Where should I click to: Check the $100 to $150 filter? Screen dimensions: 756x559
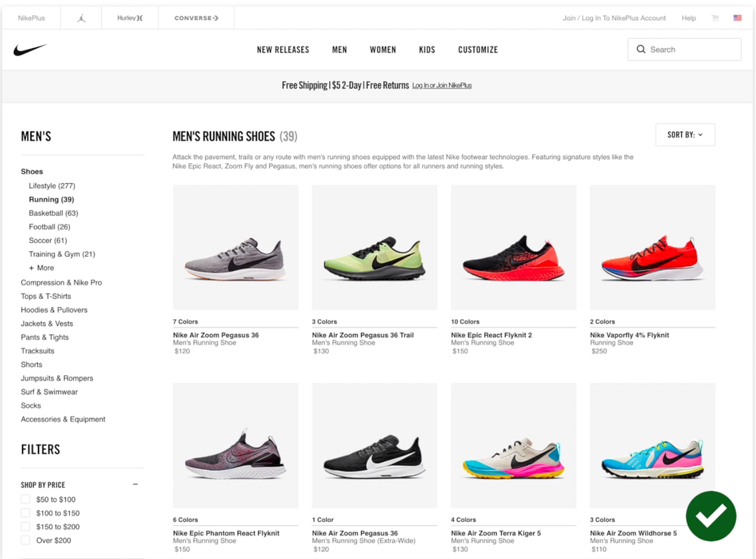25,512
